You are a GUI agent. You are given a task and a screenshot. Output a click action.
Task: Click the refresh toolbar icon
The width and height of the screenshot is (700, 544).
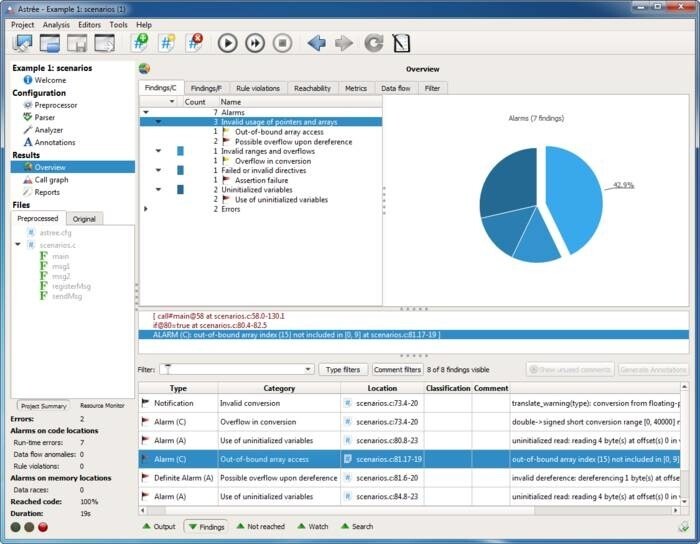click(373, 43)
